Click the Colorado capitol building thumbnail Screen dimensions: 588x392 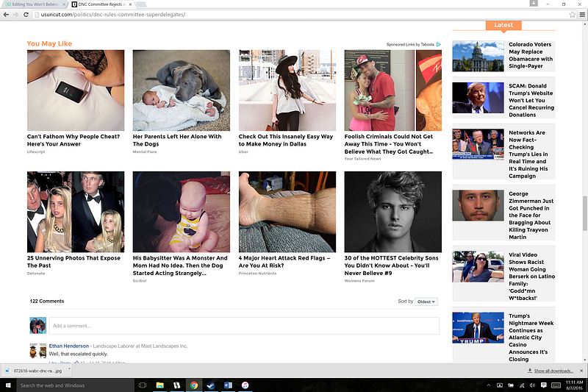click(x=478, y=57)
